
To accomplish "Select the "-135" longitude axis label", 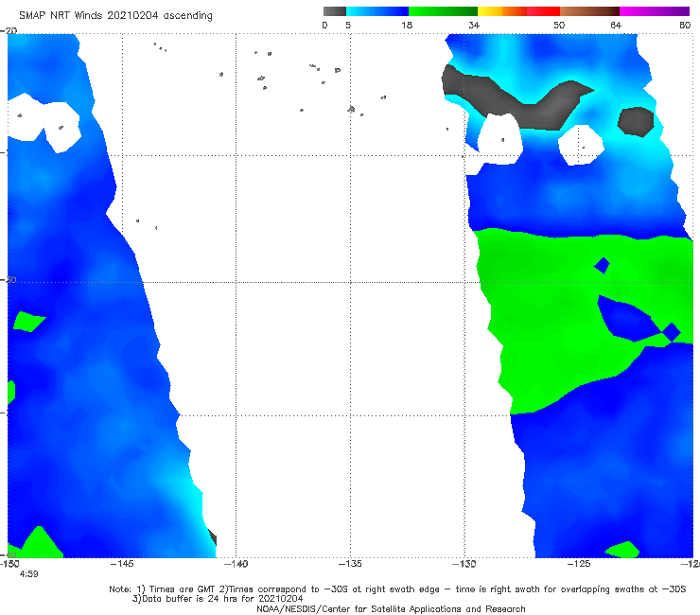I will pyautogui.click(x=350, y=564).
